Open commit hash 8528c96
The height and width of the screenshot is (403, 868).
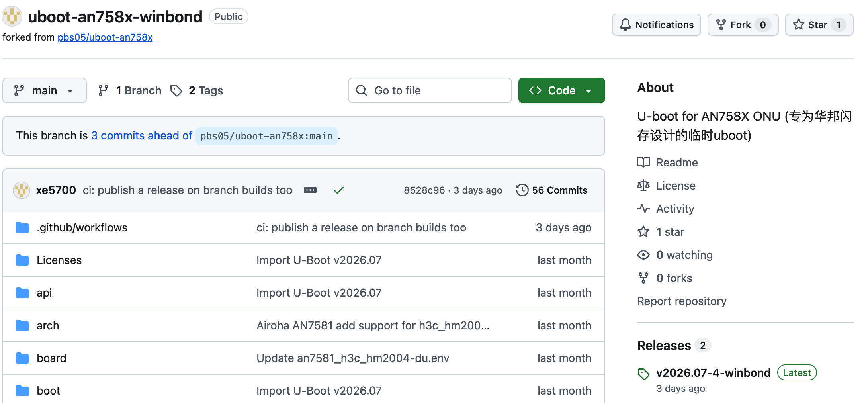pyautogui.click(x=424, y=190)
